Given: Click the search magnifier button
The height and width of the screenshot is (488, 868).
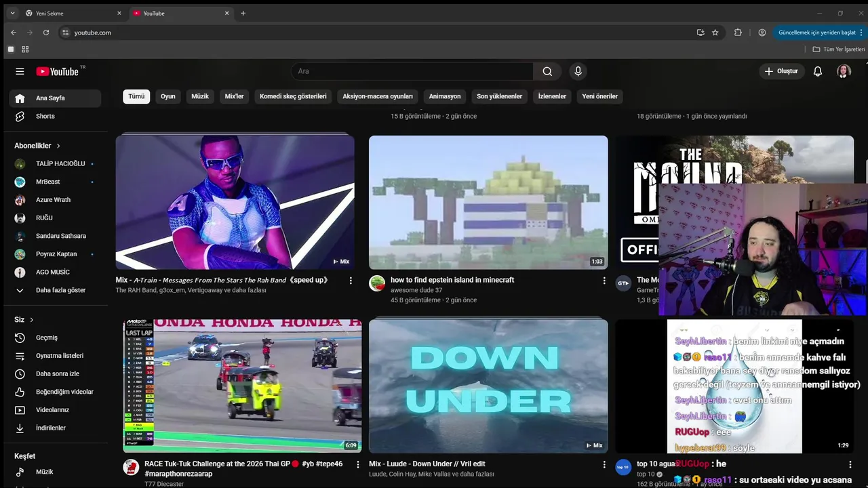Looking at the screenshot, I should (547, 71).
